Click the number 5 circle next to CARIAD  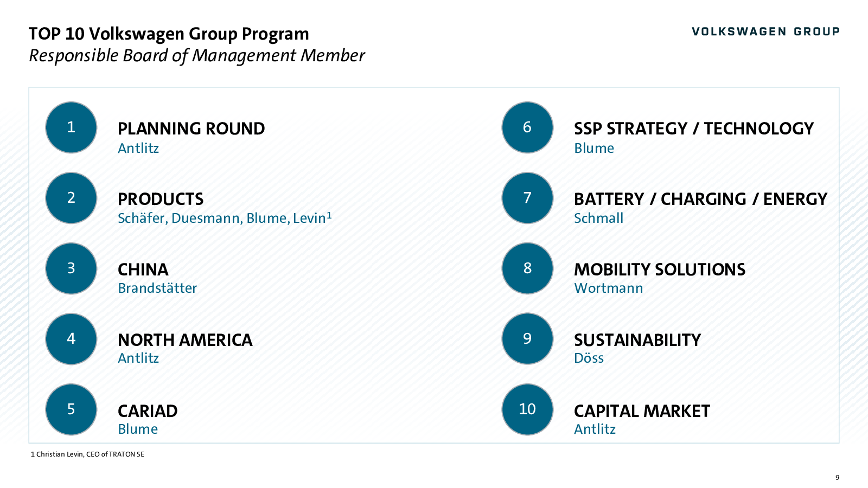coord(71,409)
